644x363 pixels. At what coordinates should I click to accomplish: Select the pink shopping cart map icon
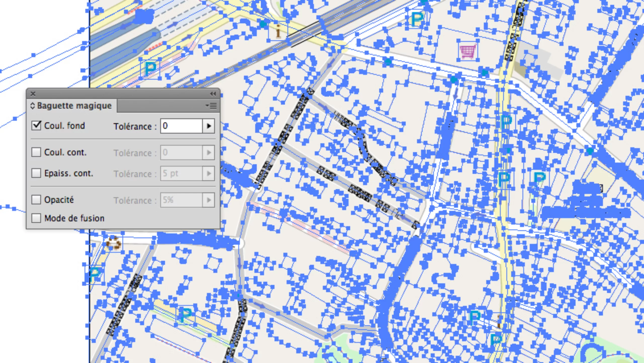[x=468, y=52]
